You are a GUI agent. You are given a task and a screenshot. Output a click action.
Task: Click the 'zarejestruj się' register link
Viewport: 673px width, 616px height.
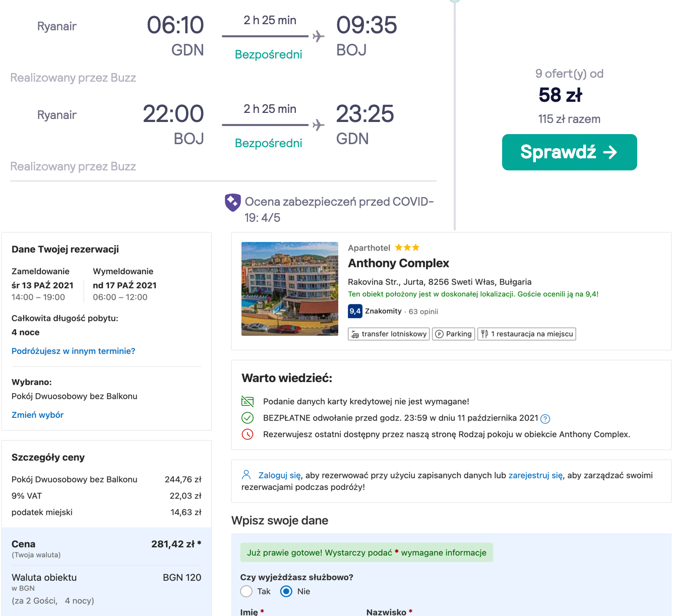coord(535,475)
